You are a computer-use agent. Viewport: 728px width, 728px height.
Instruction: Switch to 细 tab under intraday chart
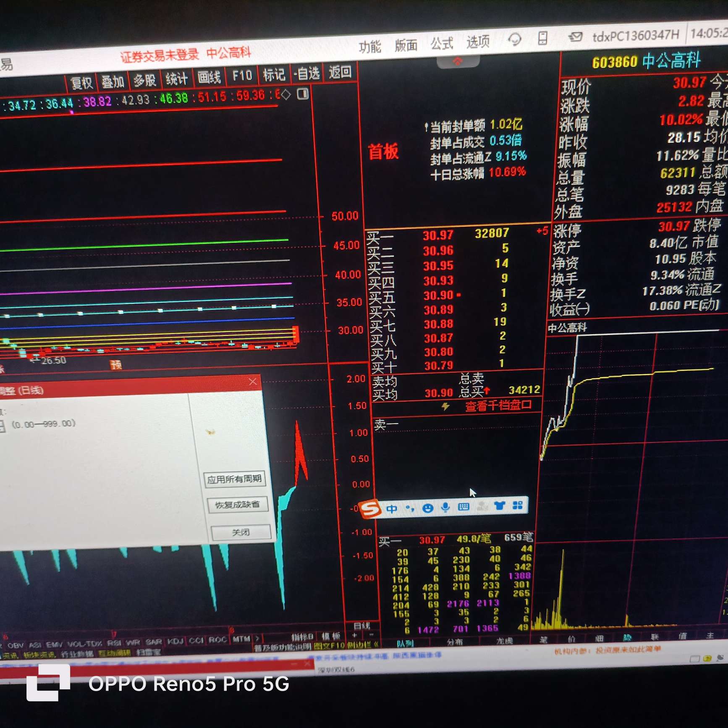pos(599,639)
